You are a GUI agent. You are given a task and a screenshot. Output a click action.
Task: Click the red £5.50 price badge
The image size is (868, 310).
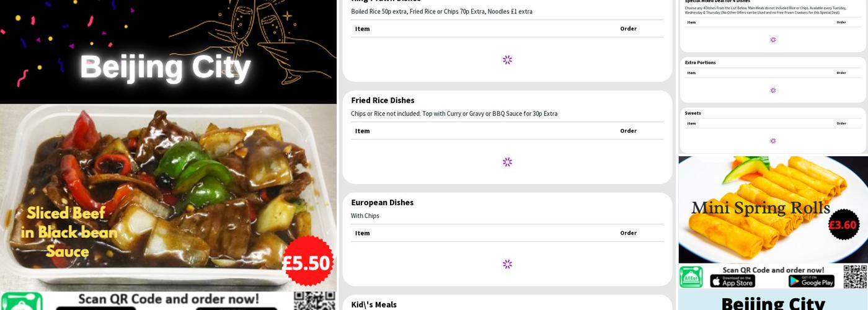click(308, 262)
